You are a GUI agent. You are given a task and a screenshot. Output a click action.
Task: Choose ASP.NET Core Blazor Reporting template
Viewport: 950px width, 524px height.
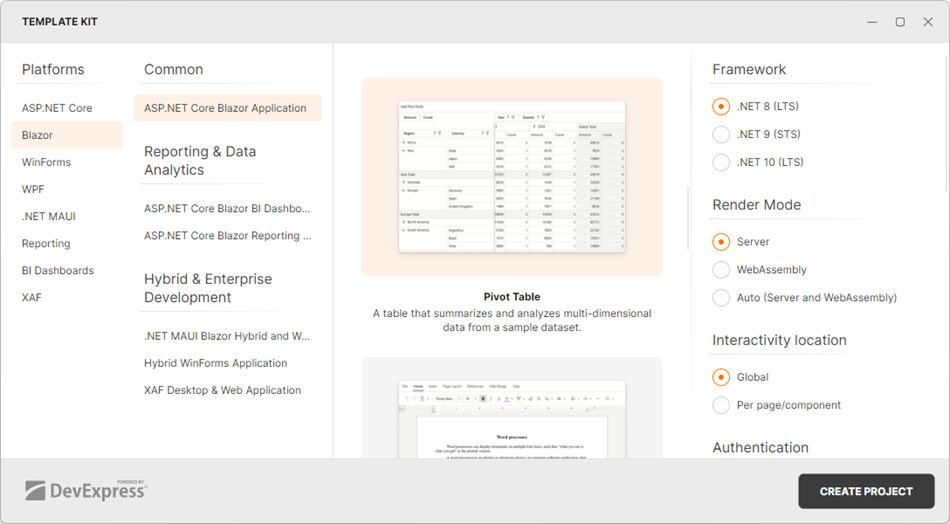[228, 236]
